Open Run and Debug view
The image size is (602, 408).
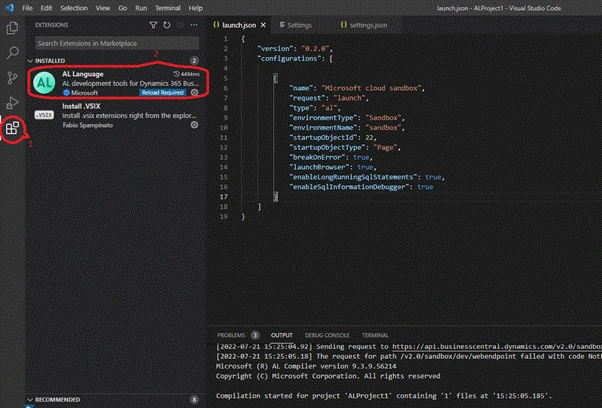click(12, 103)
